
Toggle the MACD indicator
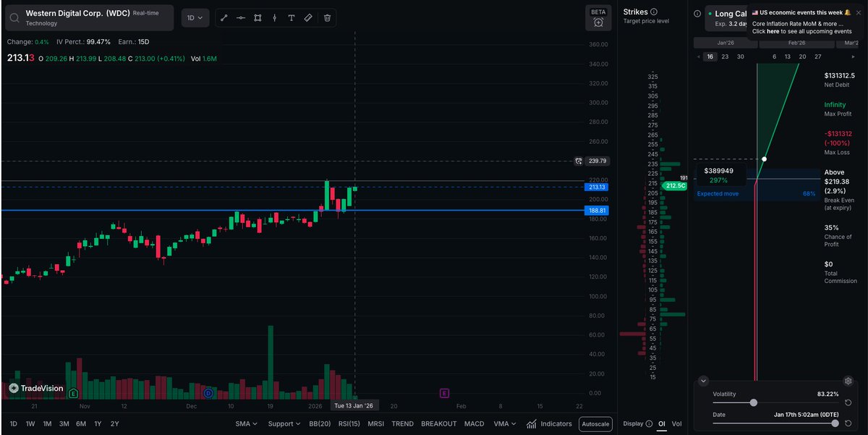coord(475,423)
